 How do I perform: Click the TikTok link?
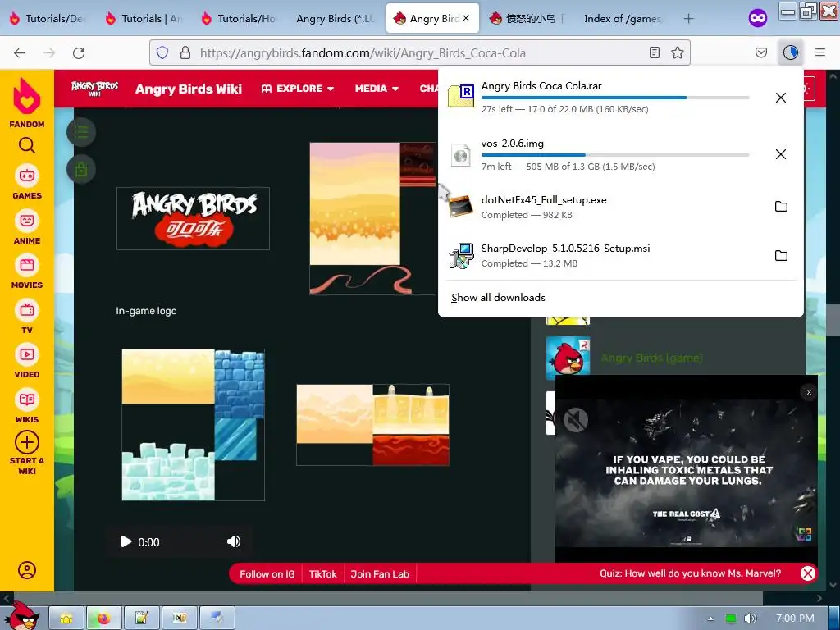(322, 573)
